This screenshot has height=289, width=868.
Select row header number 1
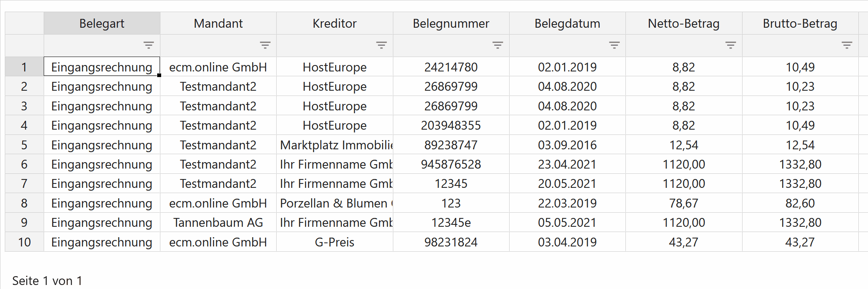(x=24, y=67)
